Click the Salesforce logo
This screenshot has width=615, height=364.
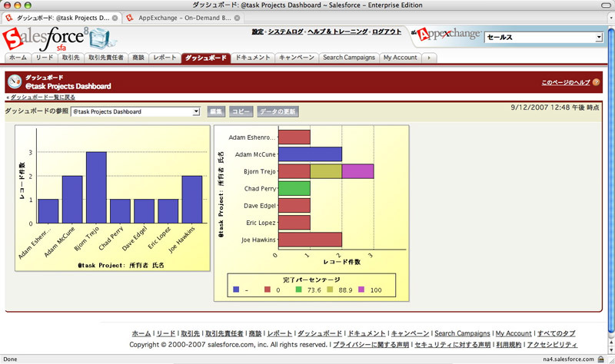(59, 38)
